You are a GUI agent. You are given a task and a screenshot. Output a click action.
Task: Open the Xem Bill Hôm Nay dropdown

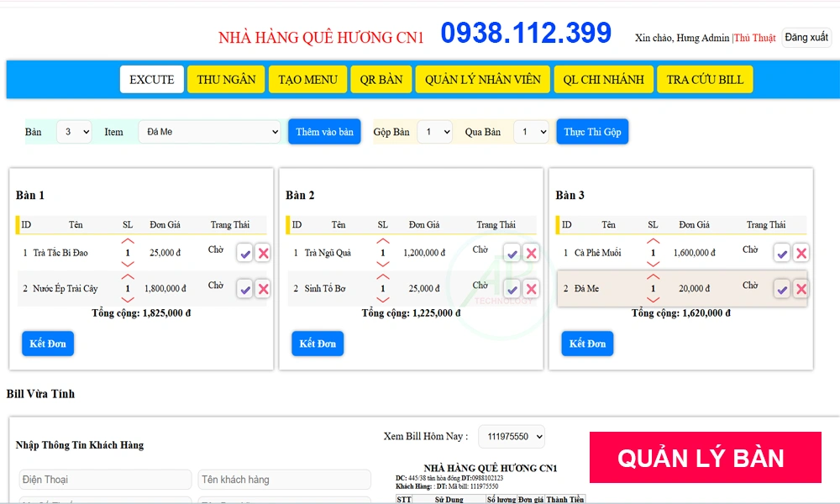click(x=511, y=436)
